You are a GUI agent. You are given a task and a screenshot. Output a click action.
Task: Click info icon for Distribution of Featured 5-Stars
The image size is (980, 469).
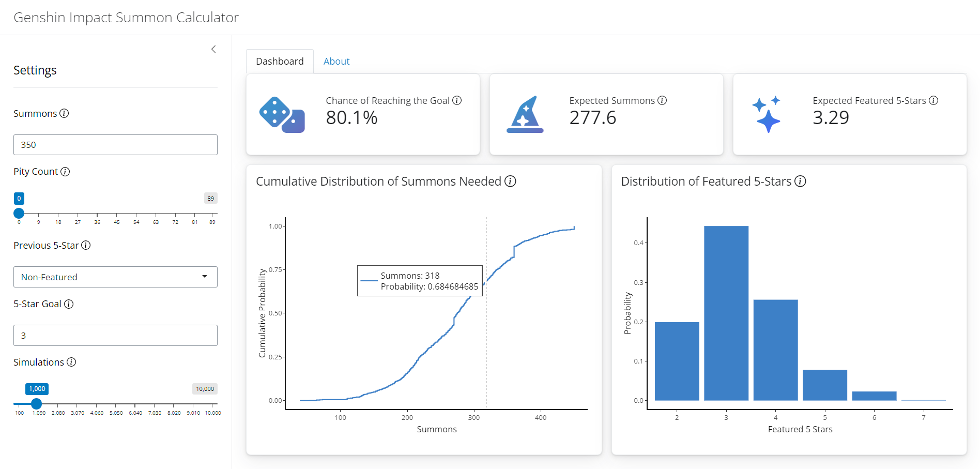(x=800, y=181)
